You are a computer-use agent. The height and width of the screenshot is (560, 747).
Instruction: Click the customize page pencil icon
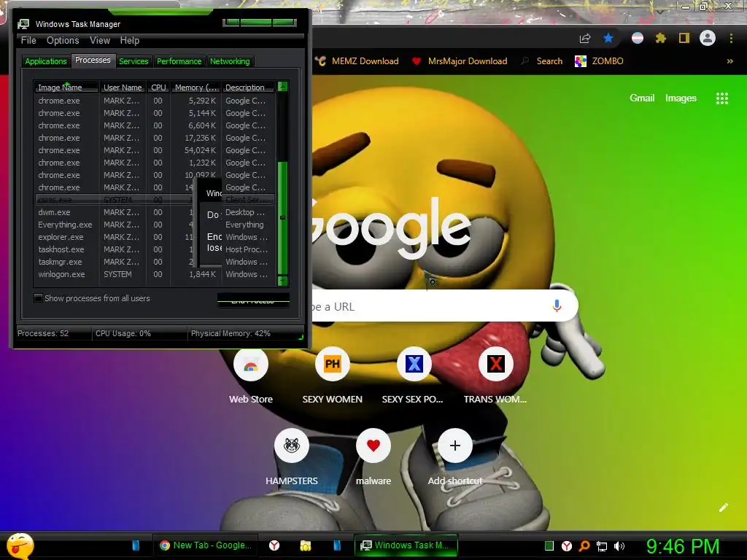723,507
